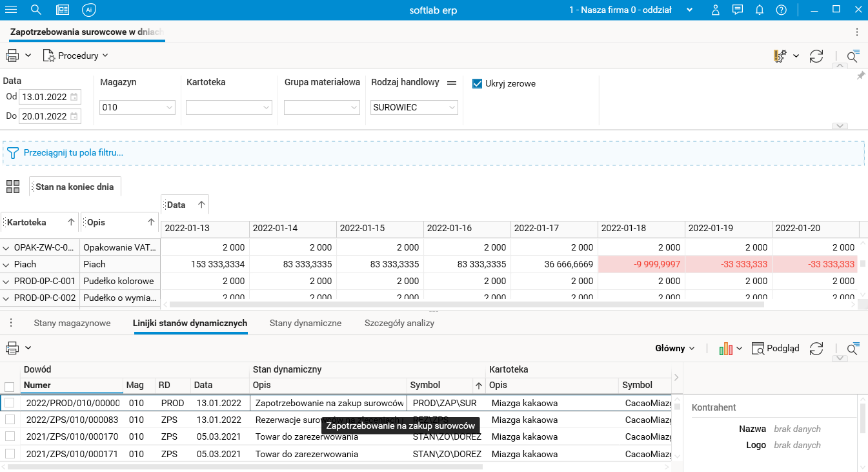
Task: Open the company selector 1 - Nasza firma 0
Action: [x=631, y=10]
